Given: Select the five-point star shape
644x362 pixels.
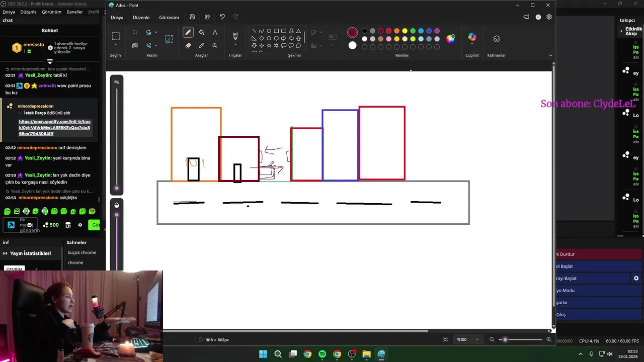Looking at the screenshot, I should click(269, 45).
